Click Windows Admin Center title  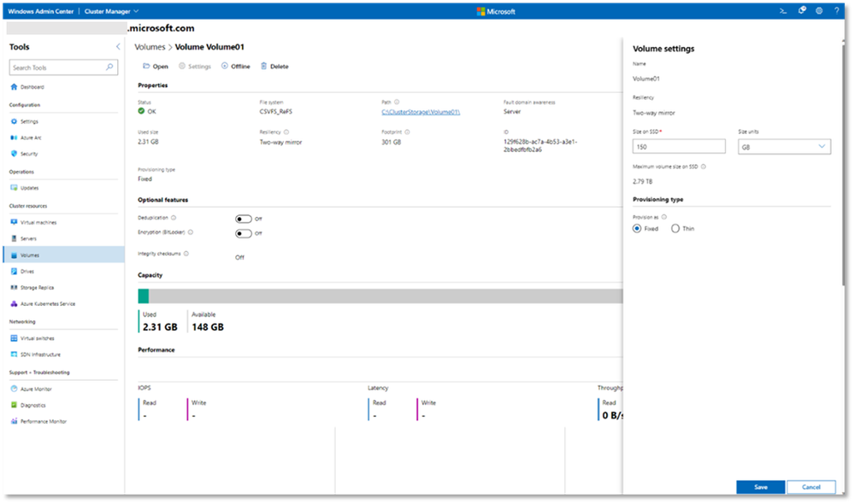41,11
